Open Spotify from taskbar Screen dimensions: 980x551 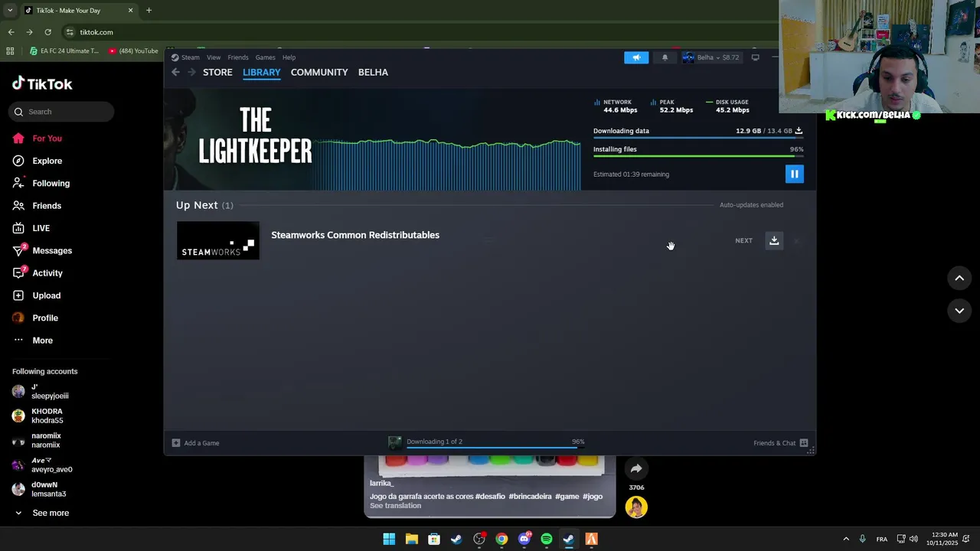pyautogui.click(x=546, y=539)
